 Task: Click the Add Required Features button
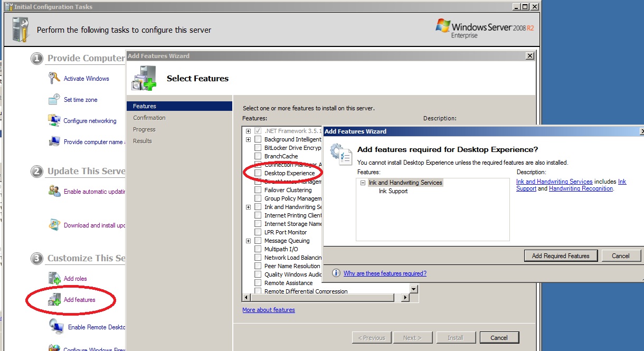(561, 255)
